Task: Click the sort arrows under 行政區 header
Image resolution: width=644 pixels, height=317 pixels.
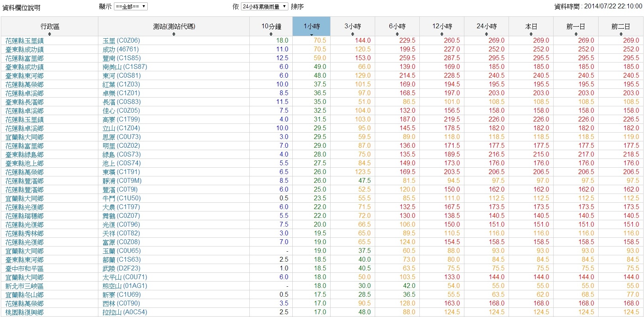Action: coord(49,34)
